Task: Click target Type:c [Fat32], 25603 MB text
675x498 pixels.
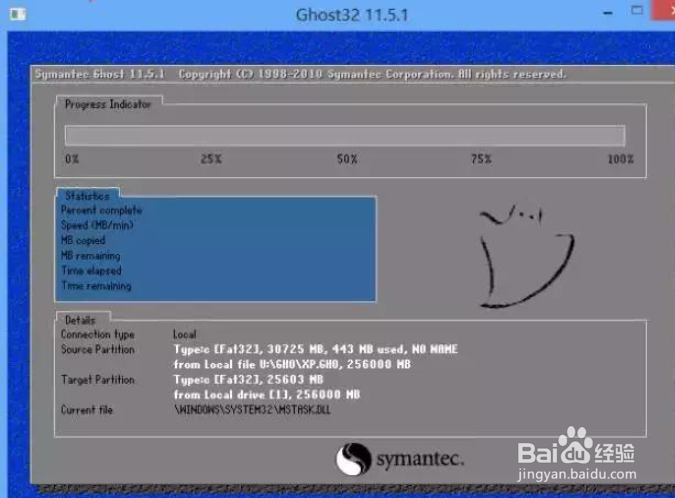Action: [x=248, y=380]
